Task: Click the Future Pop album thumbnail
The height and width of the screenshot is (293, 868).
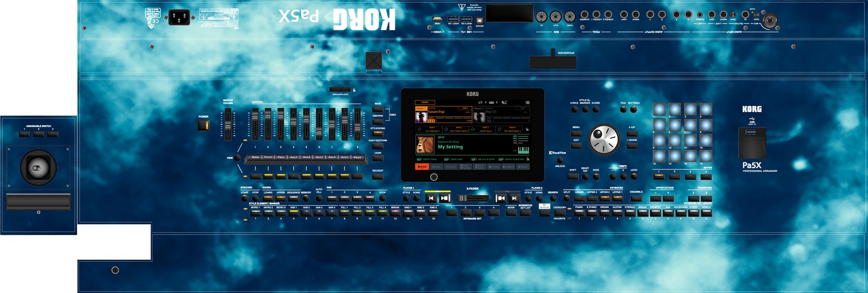Action: (421, 116)
